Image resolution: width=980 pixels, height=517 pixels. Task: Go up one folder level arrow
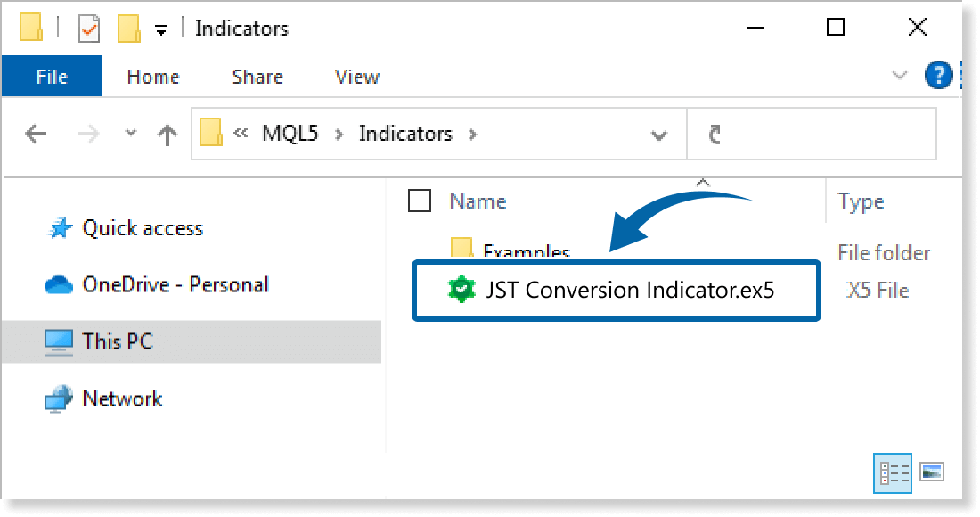[167, 135]
